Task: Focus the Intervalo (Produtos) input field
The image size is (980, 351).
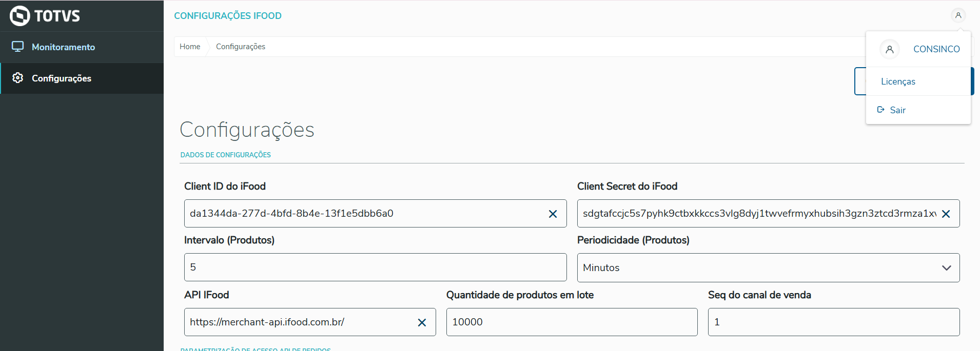Action: (375, 267)
